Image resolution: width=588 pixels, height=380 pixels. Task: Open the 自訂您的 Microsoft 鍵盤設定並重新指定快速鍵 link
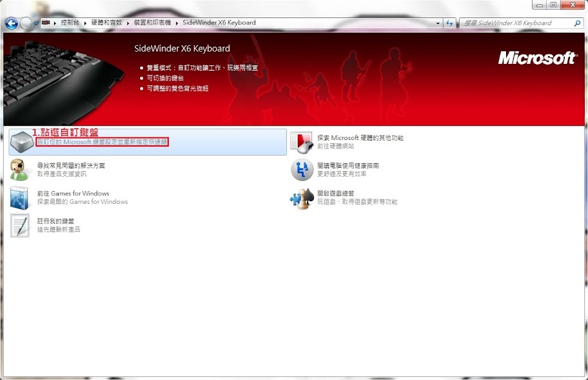102,142
